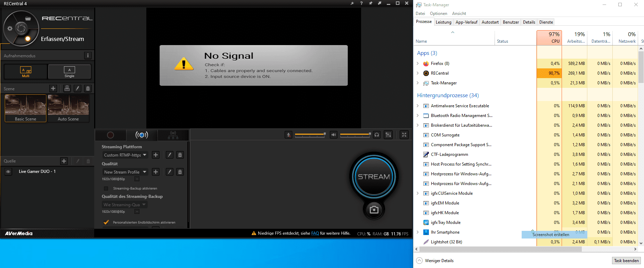Select Multi recording mode
Screen dimensions: 644x268
click(x=26, y=72)
